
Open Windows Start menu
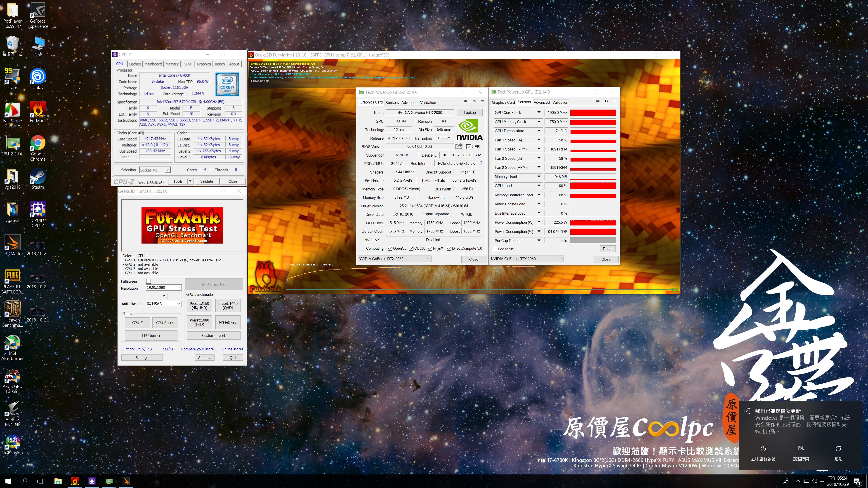(x=8, y=481)
